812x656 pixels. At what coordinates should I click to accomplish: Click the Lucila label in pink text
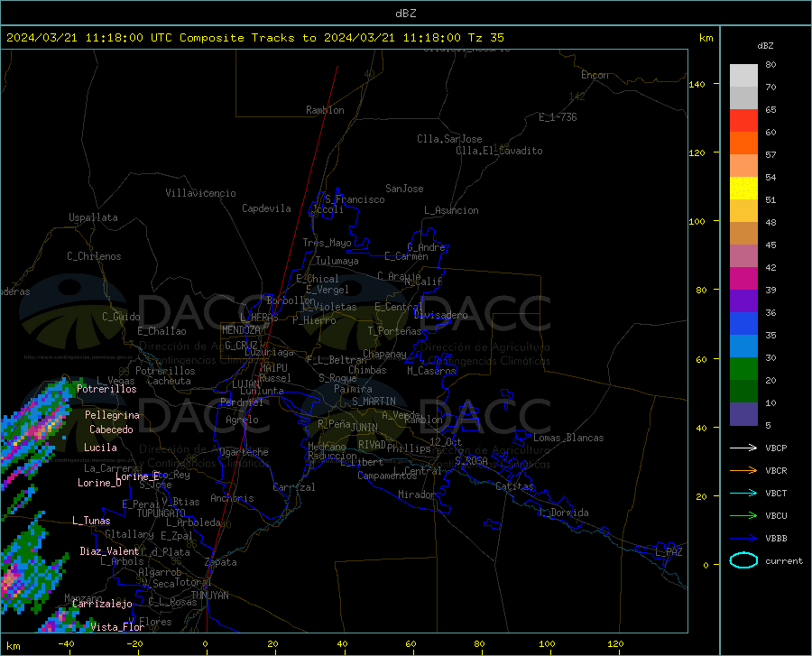(100, 448)
